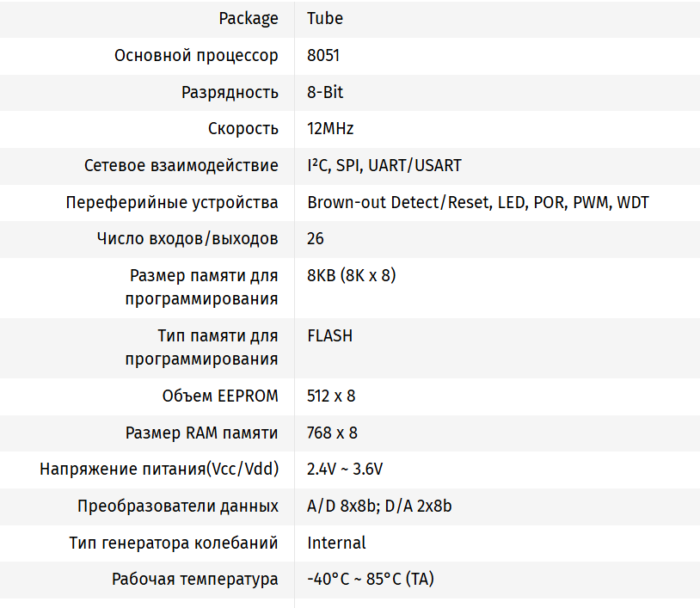Select the '12MHz' speed value
The image size is (700, 608).
tap(330, 128)
